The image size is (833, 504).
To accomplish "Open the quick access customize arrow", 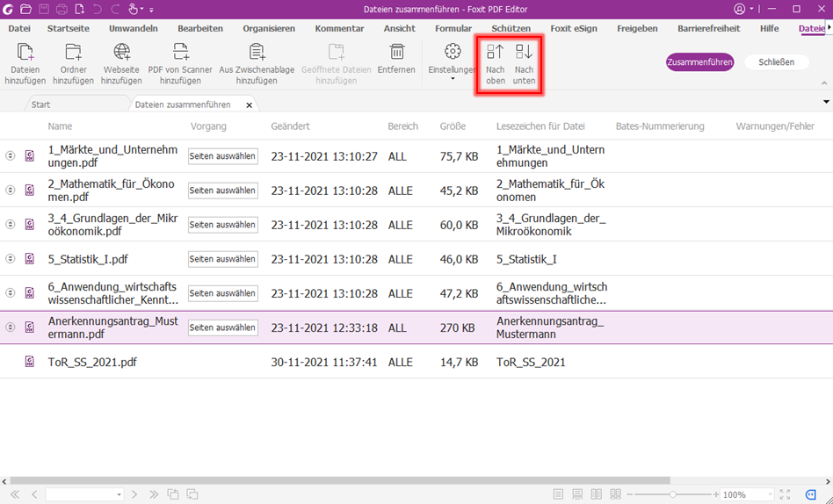I will coord(151,10).
